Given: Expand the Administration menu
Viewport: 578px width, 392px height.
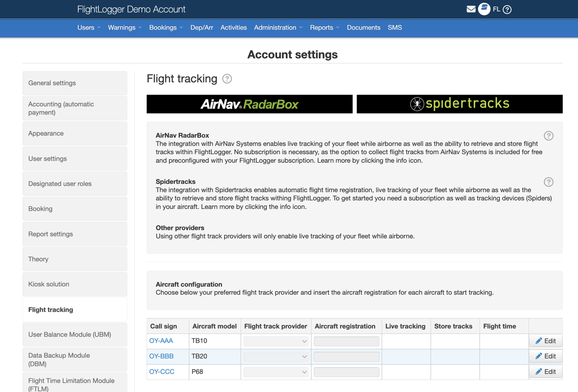Looking at the screenshot, I should click(275, 28).
